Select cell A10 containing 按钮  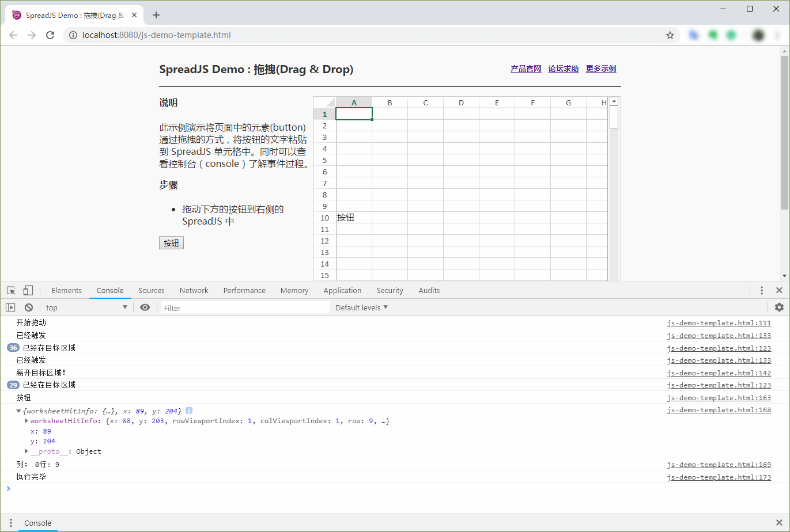coord(354,218)
